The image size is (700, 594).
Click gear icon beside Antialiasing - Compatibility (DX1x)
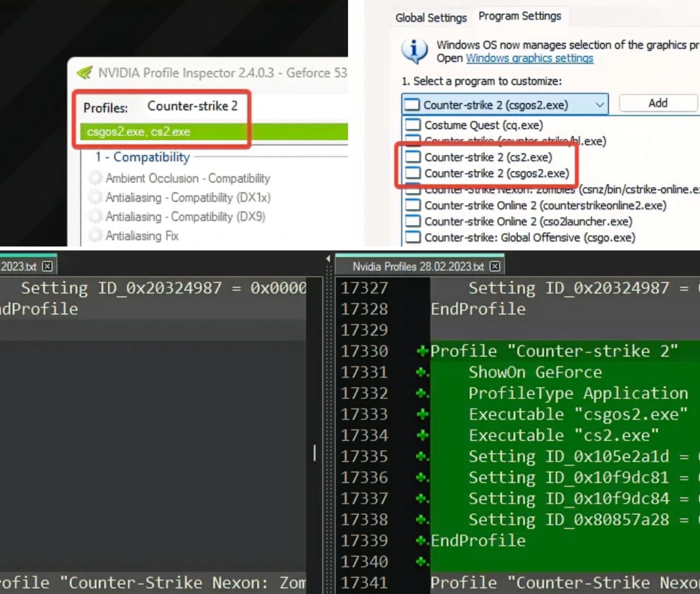[x=95, y=197]
